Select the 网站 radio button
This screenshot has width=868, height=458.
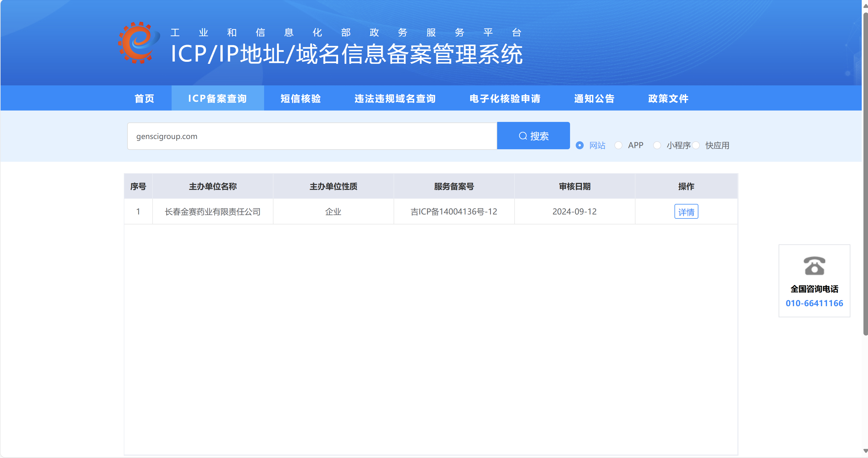point(579,145)
